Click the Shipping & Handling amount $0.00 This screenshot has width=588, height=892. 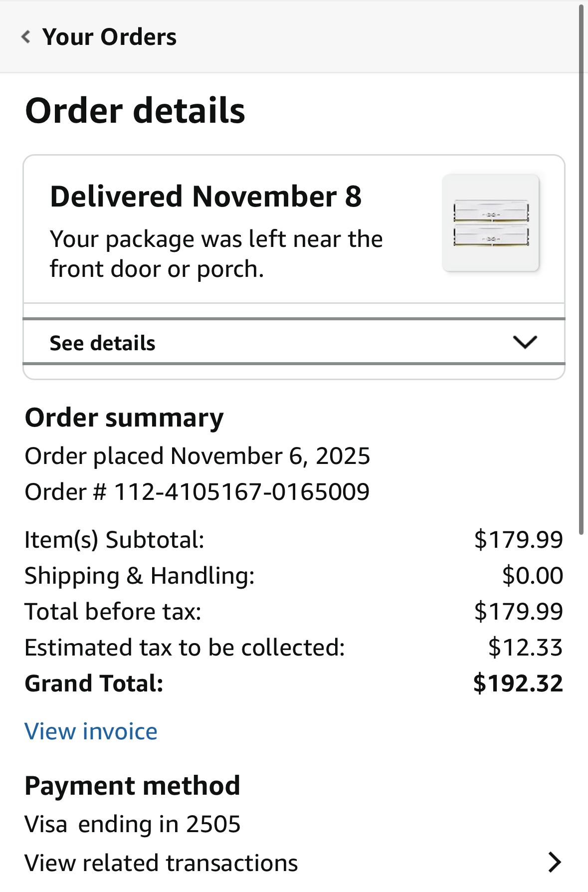coord(532,575)
